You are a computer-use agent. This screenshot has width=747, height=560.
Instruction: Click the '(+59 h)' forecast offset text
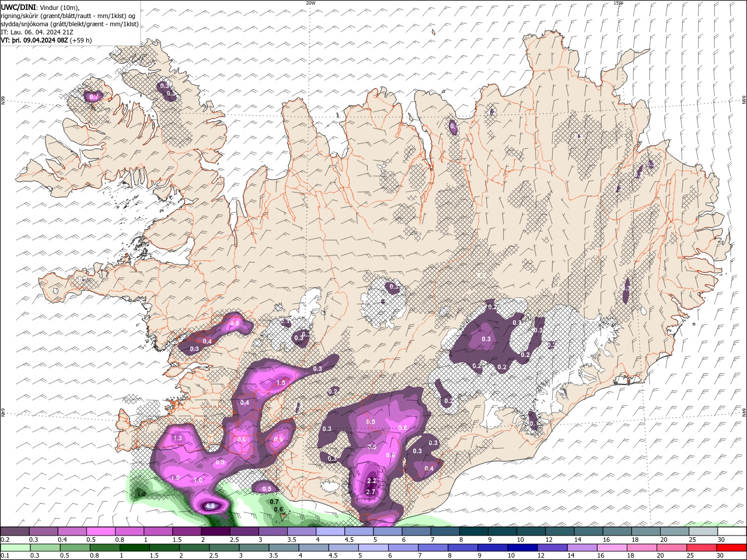[x=81, y=40]
